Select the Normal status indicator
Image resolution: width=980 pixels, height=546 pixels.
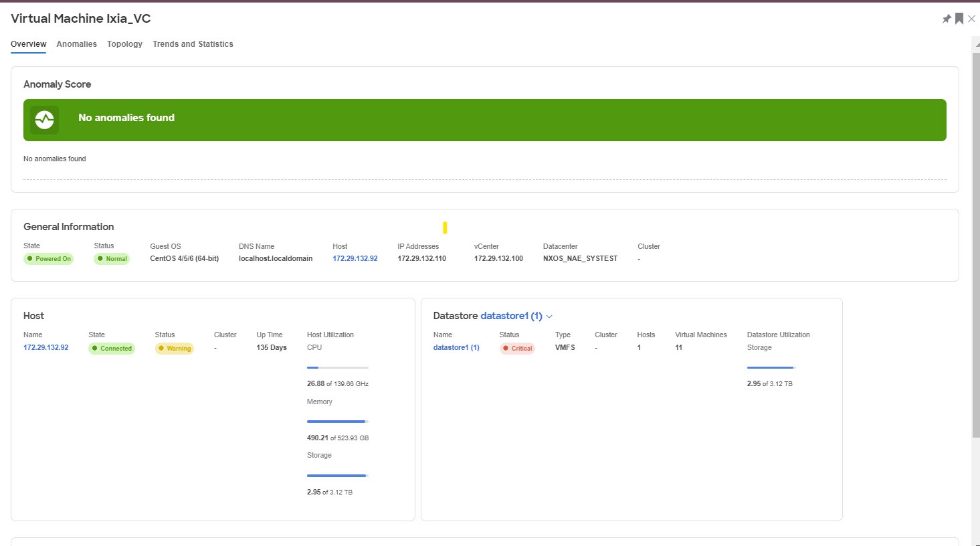coord(112,258)
